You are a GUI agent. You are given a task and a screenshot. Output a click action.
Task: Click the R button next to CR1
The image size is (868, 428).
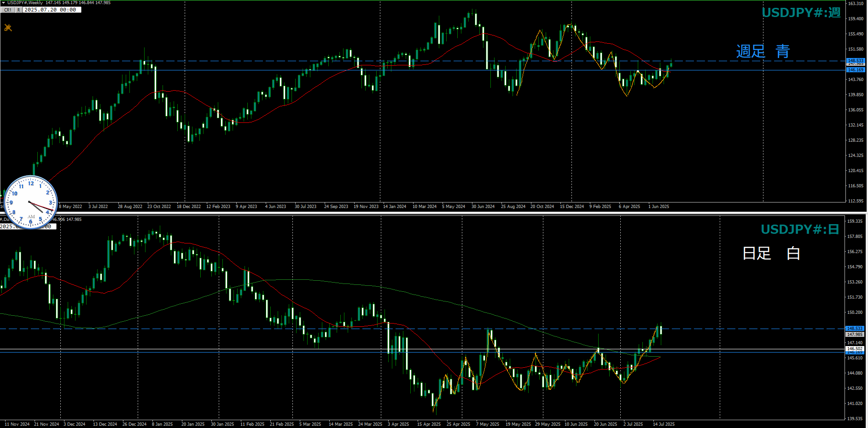tap(19, 10)
